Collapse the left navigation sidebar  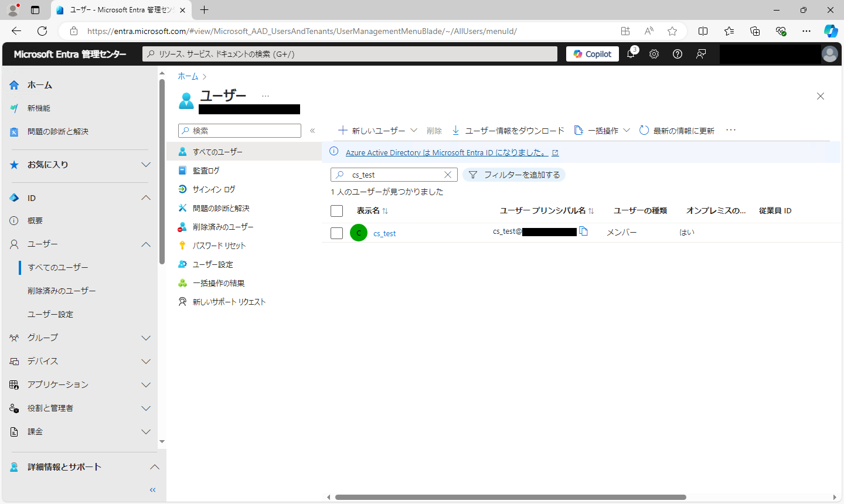[153, 490]
